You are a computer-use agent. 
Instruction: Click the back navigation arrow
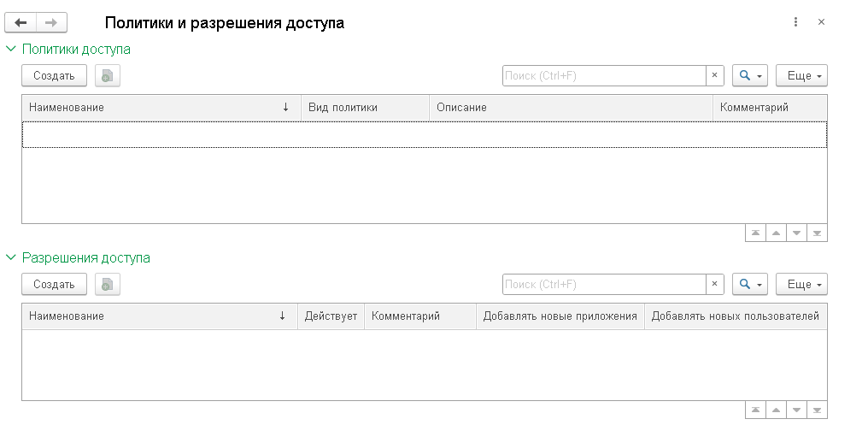(x=21, y=23)
